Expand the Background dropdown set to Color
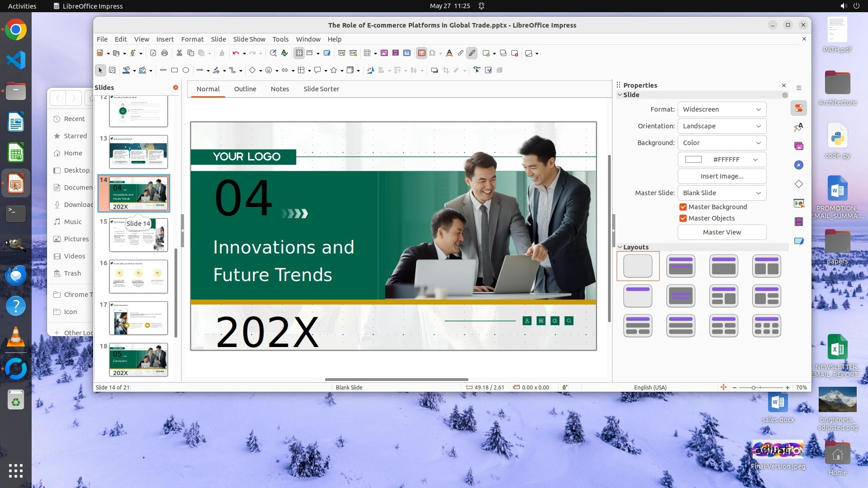Screen dimensions: 868x488 pos(722,143)
